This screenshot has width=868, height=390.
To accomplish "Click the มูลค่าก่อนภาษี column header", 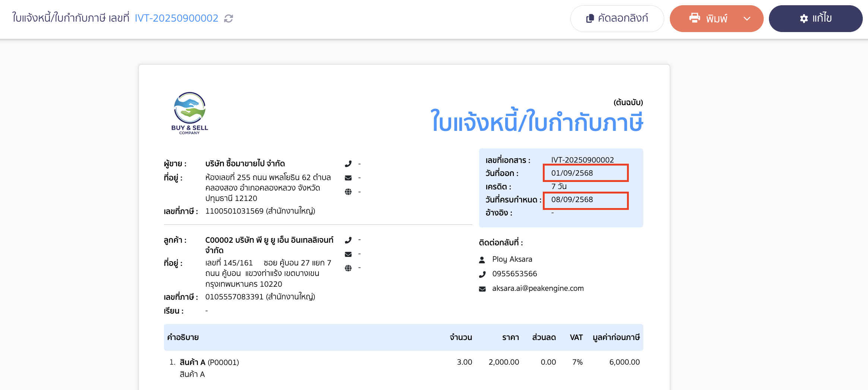I will click(616, 337).
